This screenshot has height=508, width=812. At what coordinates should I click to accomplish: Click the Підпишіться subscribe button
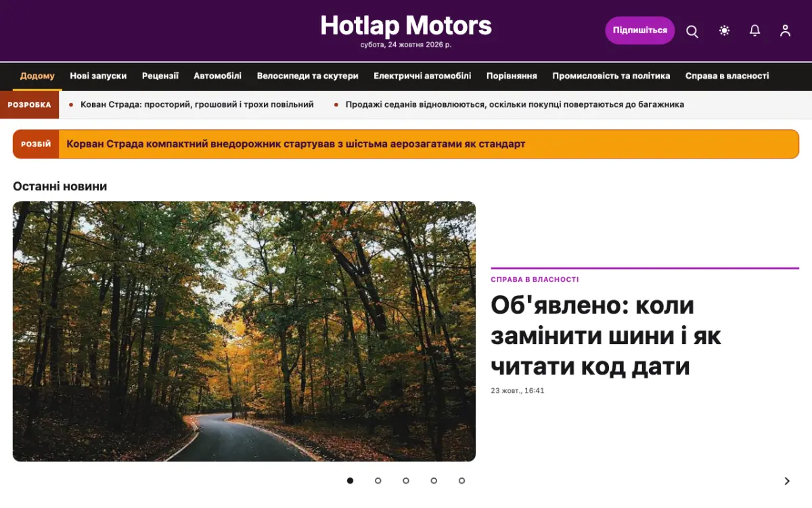(639, 30)
